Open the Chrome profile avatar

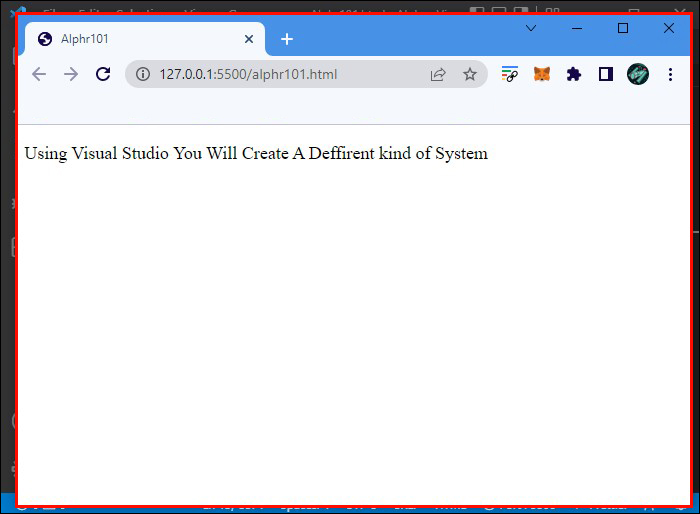638,74
